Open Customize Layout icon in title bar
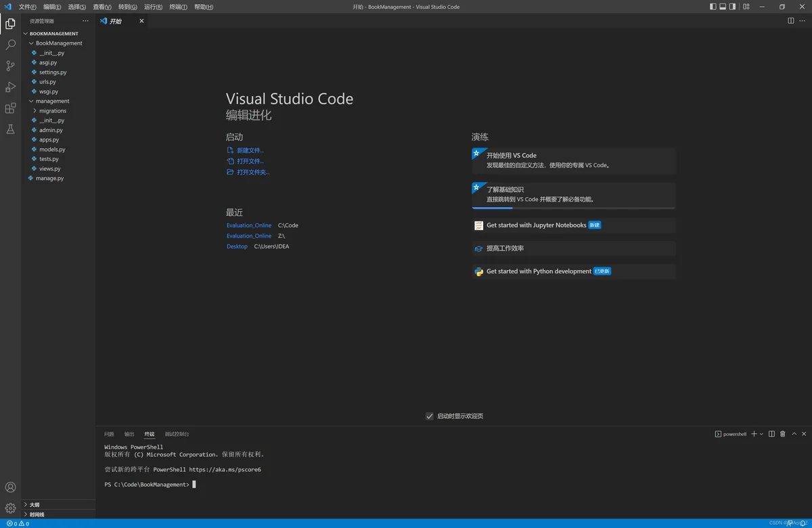Screen dimensions: 812x528 746,7
